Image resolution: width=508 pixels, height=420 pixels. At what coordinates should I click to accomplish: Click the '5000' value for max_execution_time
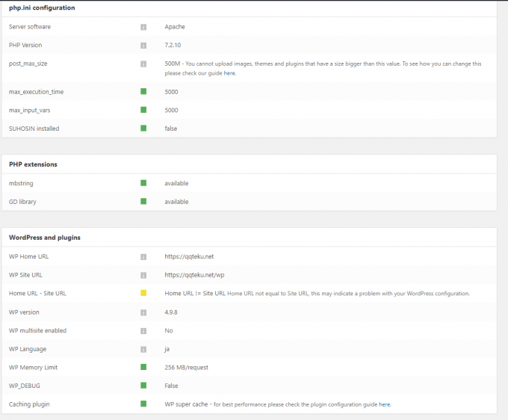171,92
